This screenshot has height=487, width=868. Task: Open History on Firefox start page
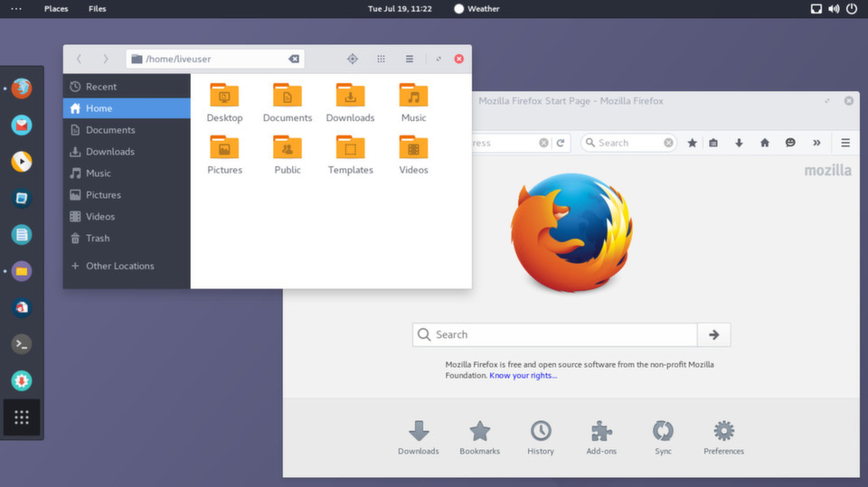point(541,437)
